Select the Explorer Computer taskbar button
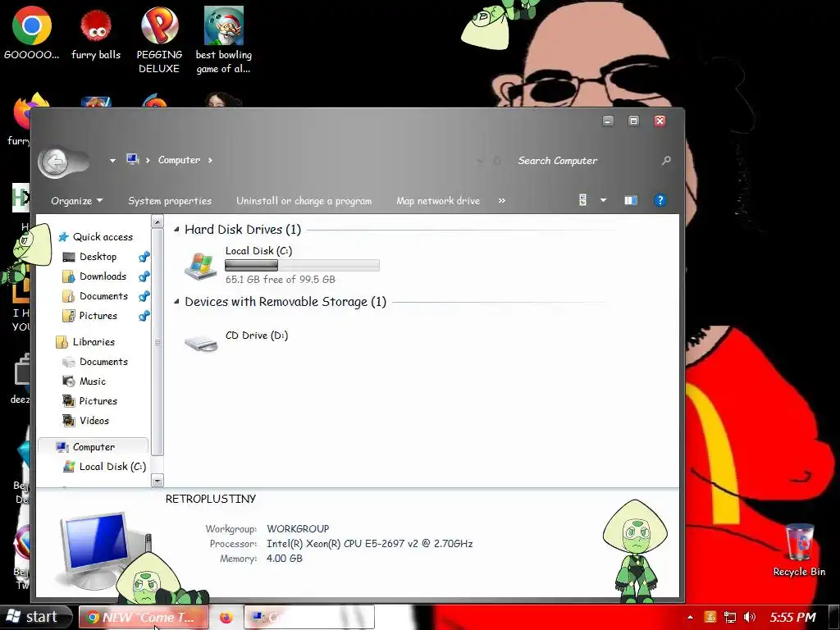Viewport: 840px width, 630px height. tap(309, 617)
